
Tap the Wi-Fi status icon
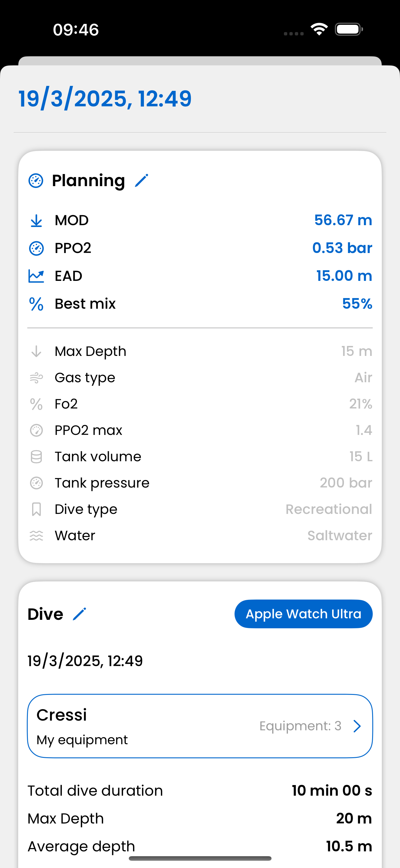319,29
